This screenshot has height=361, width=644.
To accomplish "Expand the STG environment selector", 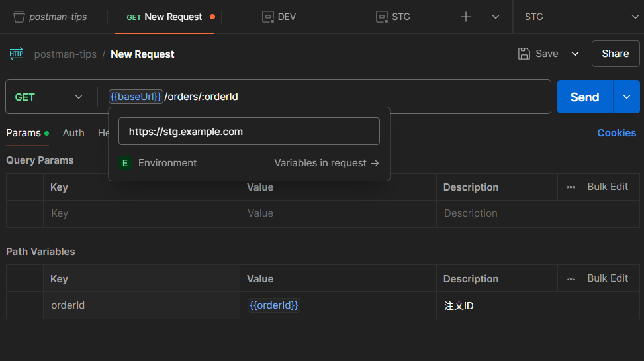I will (634, 17).
